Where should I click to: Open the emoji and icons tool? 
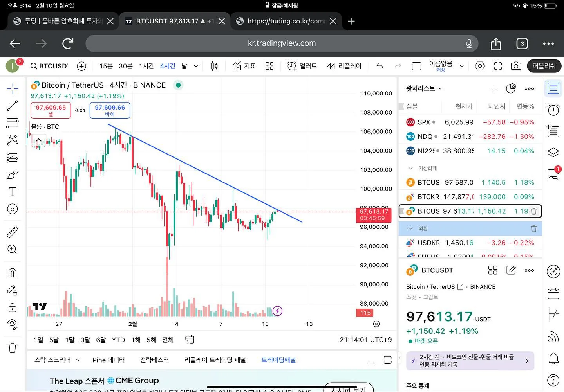tap(13, 209)
